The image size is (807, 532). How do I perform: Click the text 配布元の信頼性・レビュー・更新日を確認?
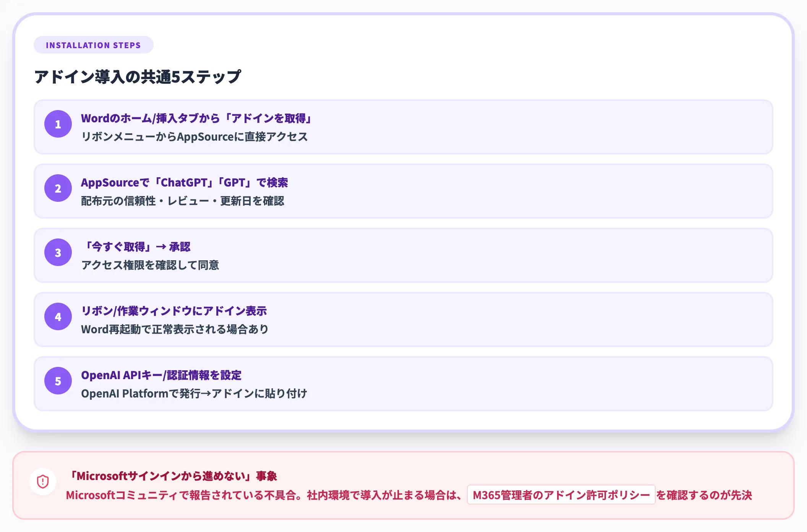(x=183, y=201)
